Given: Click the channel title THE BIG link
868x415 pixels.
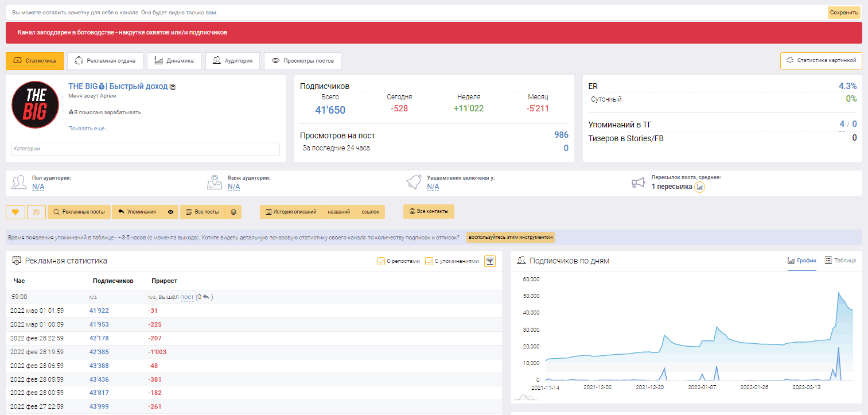Looking at the screenshot, I should click(118, 86).
